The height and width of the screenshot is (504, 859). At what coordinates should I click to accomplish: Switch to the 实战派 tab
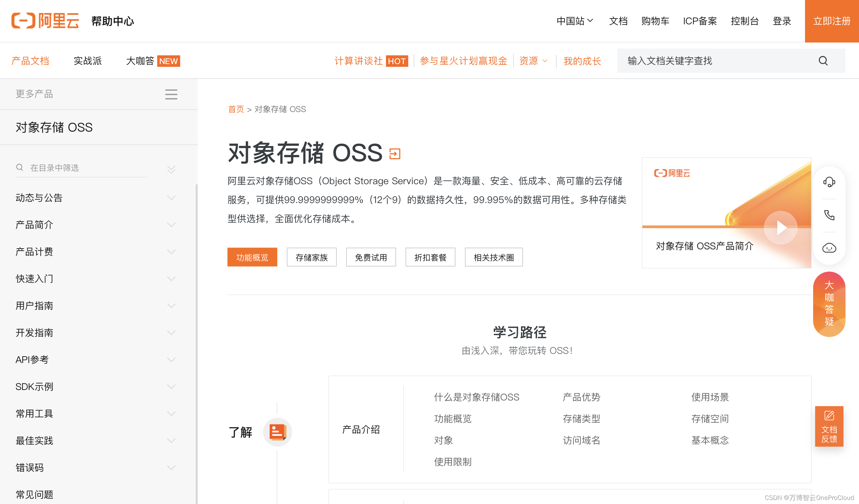pos(88,61)
